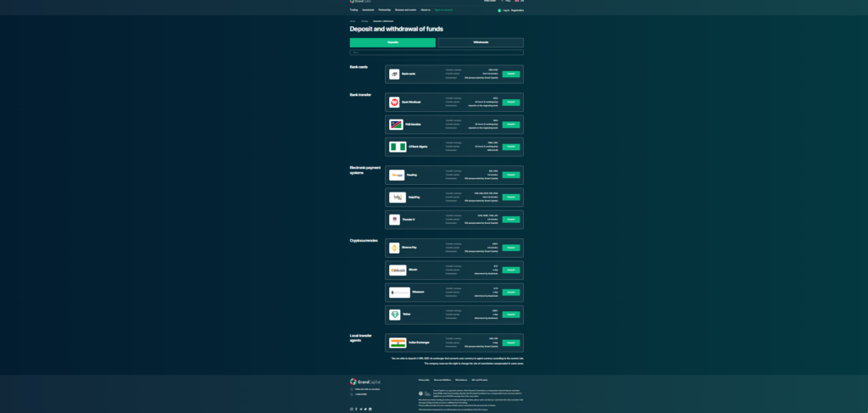Screen dimensions: 868x413
Task: Open the language selector flag dropdown
Action: click(516, 1)
